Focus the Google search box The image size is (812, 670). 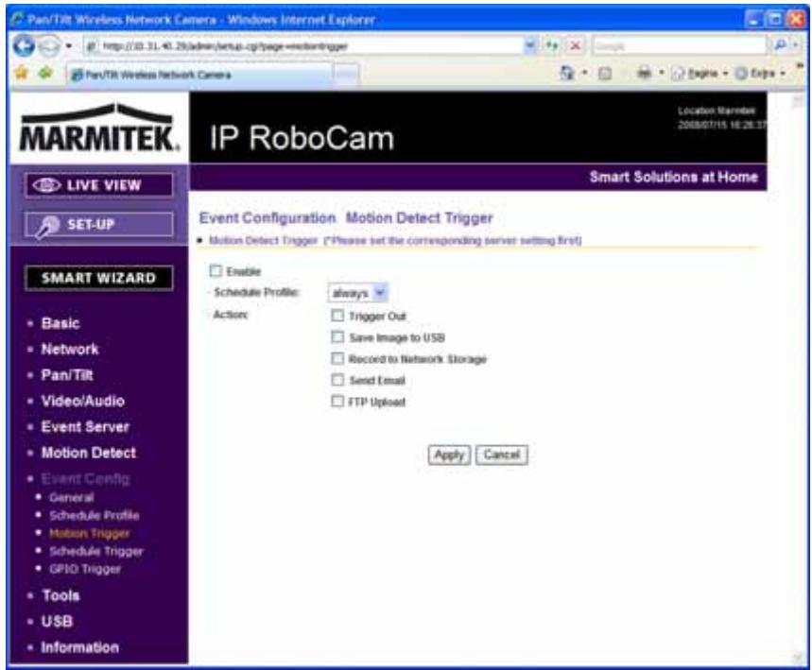[x=679, y=46]
